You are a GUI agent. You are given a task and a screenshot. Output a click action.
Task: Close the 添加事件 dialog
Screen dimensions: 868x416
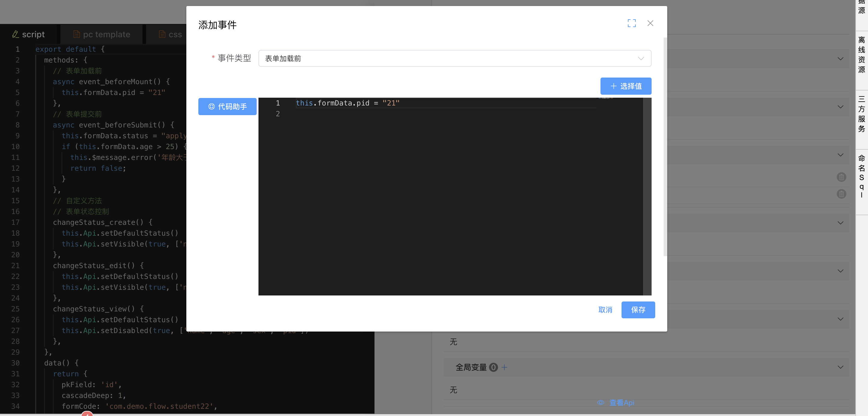click(650, 23)
